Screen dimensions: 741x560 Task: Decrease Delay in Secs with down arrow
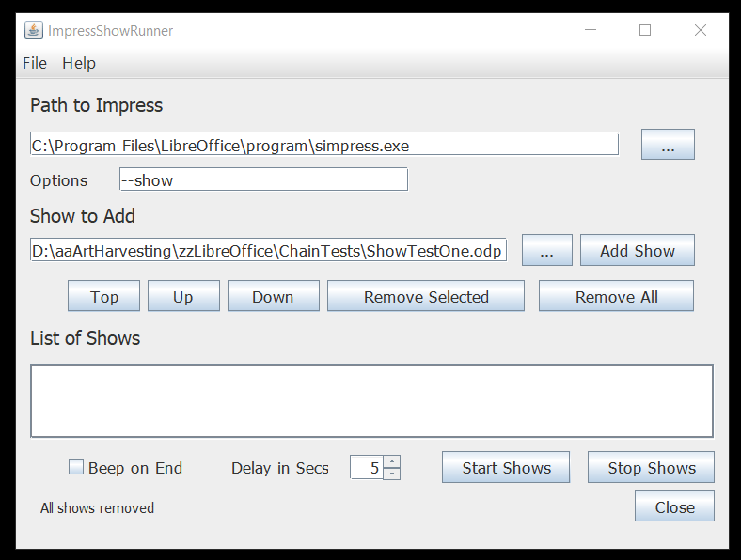coord(392,473)
